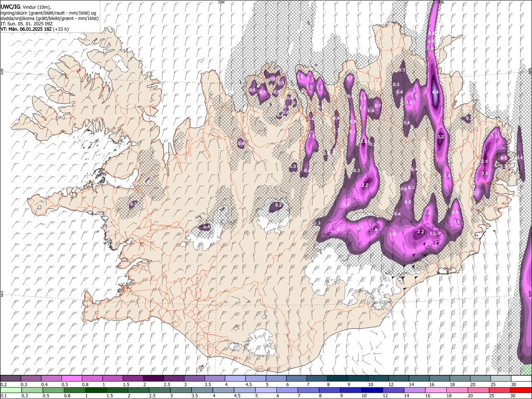Viewport: 532px width, 399px height.
Task: Pick the 12 swatch in the snow scale
Action: tap(399, 379)
